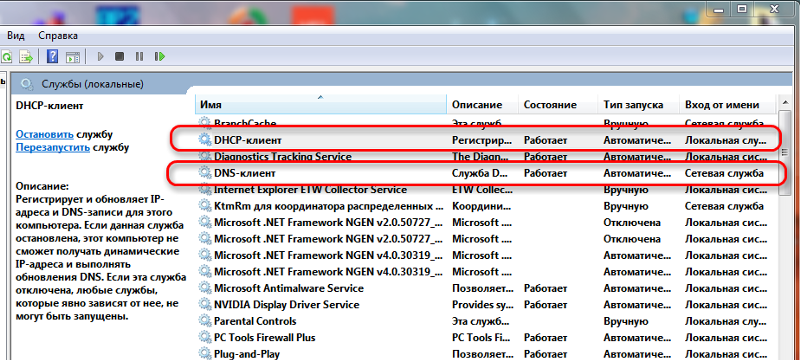This screenshot has height=360, width=800.
Task: Click Вручную cell in Parental Controls row
Action: pos(626,321)
